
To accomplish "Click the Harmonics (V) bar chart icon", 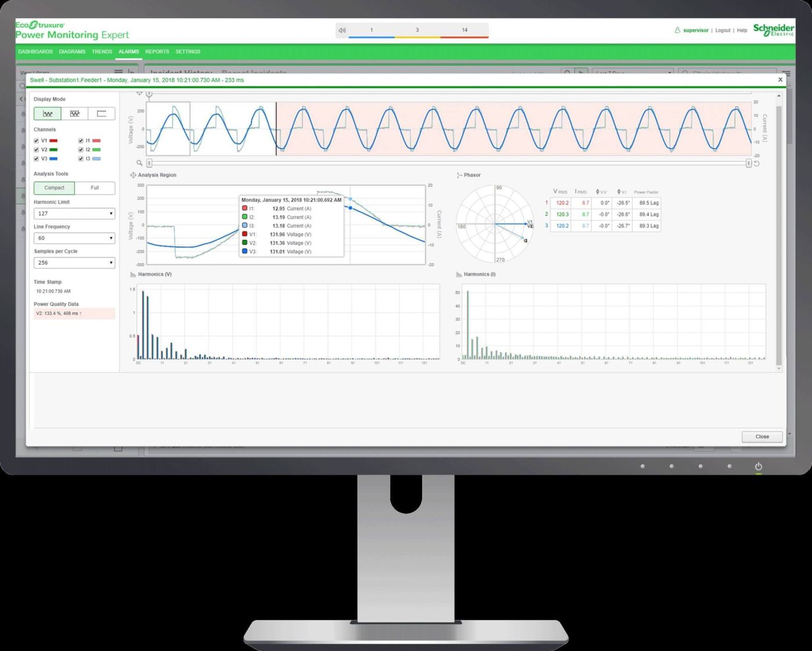I will (135, 274).
